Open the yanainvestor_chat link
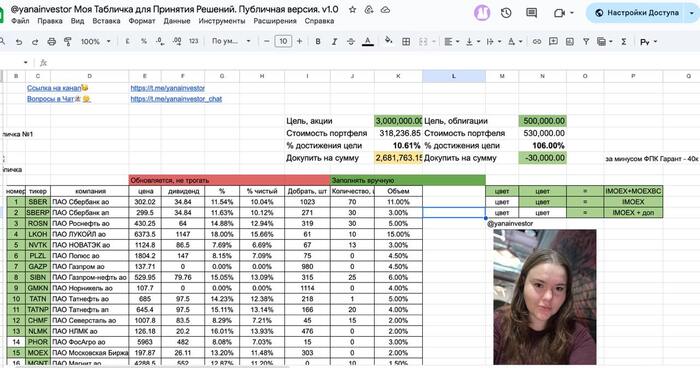Image resolution: width=700 pixels, height=368 pixels. (176, 99)
